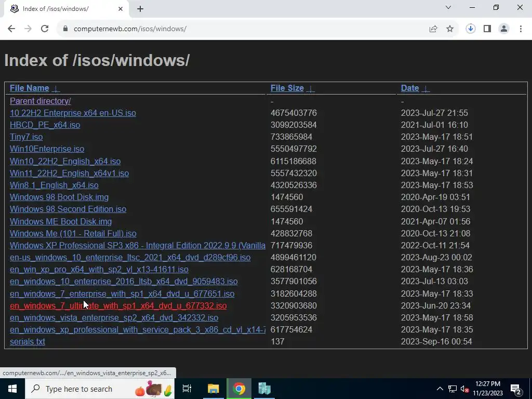The width and height of the screenshot is (532, 399).
Task: Click Win8.1_English_x64.iso link
Action: [54, 185]
